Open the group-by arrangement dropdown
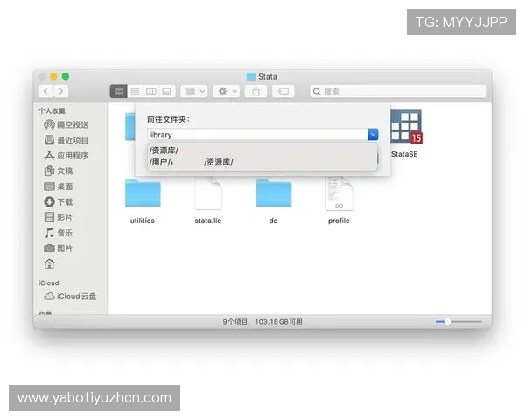525x420 pixels. [194, 91]
